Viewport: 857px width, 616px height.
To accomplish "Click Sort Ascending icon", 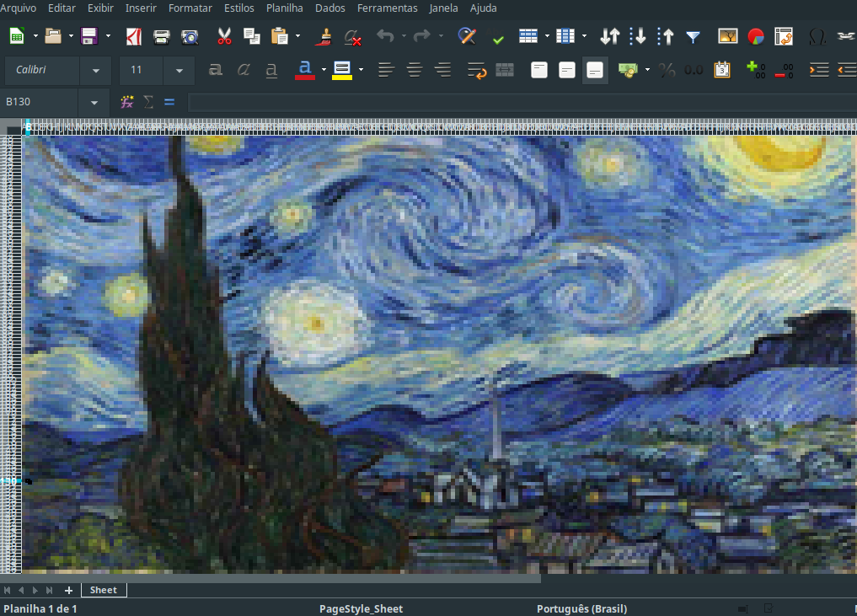I will pyautogui.click(x=637, y=36).
